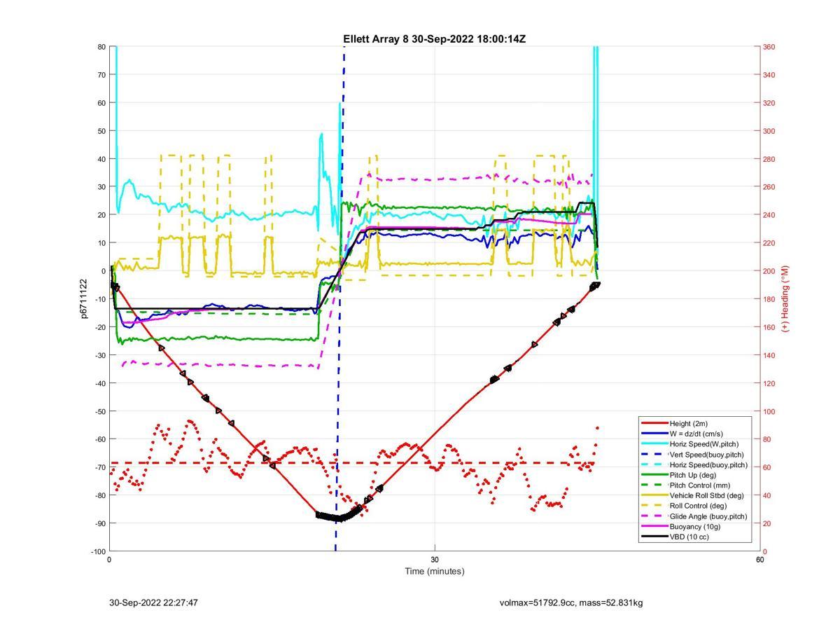The image size is (840, 620).
Task: Click the red '360' heading axis tick
Action: tap(769, 47)
